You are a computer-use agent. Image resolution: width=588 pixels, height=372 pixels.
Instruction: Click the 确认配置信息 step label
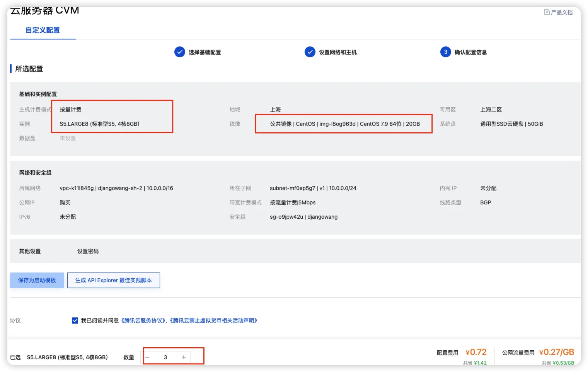click(x=470, y=52)
